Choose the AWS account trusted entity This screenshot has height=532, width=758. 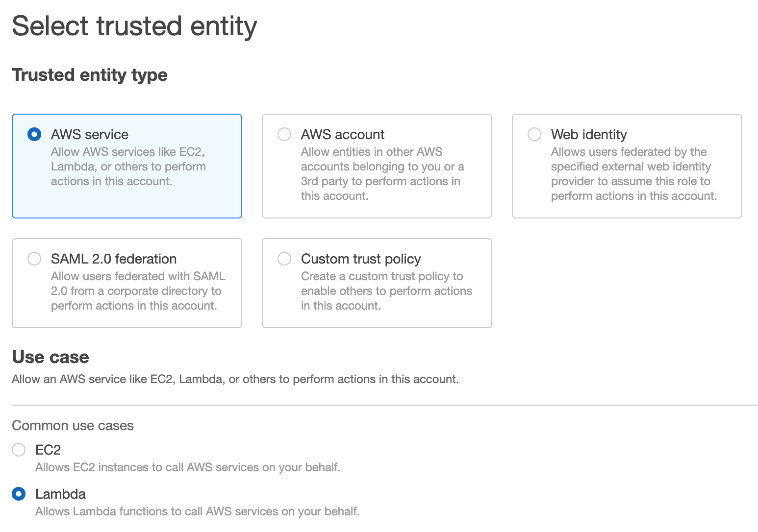tap(284, 134)
